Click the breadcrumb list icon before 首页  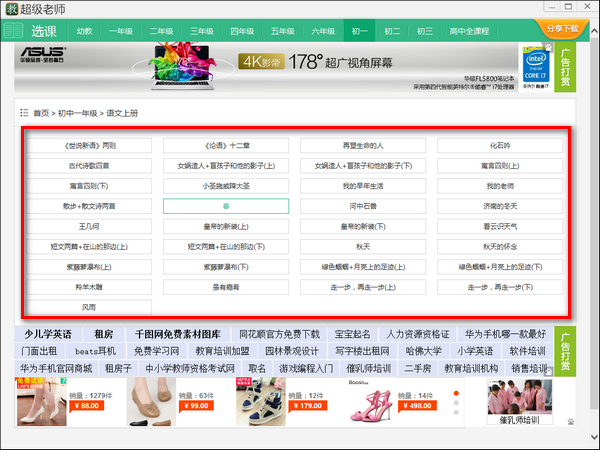(x=23, y=113)
